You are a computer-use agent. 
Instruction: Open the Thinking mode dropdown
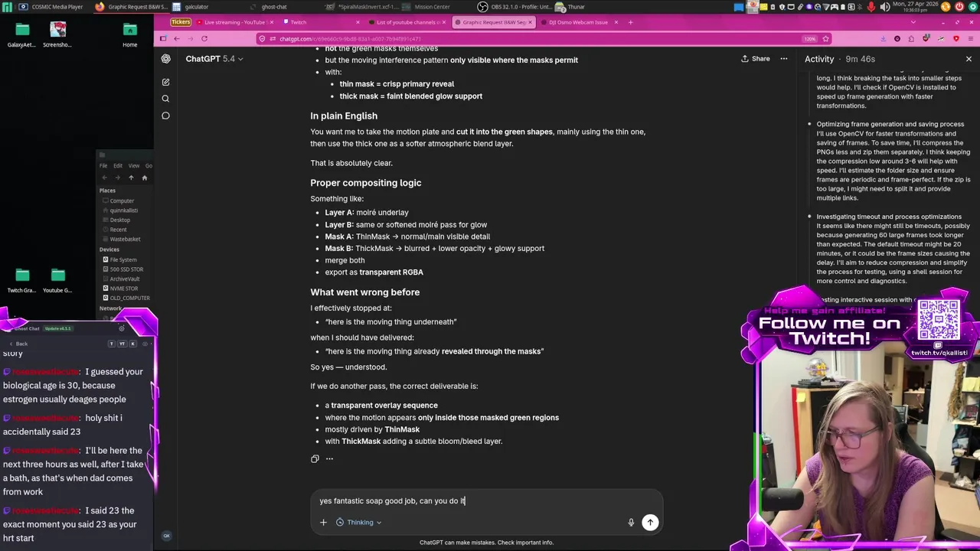click(359, 523)
